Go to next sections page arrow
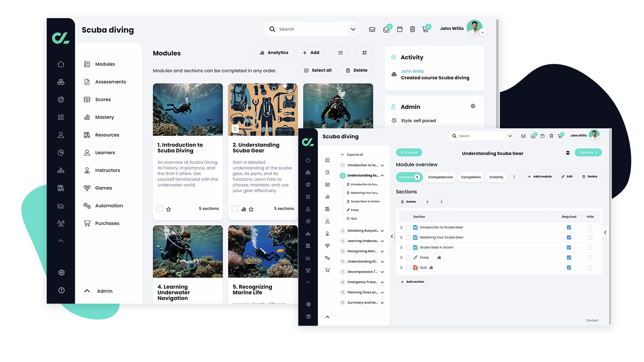The height and width of the screenshot is (362, 644). pos(442,202)
